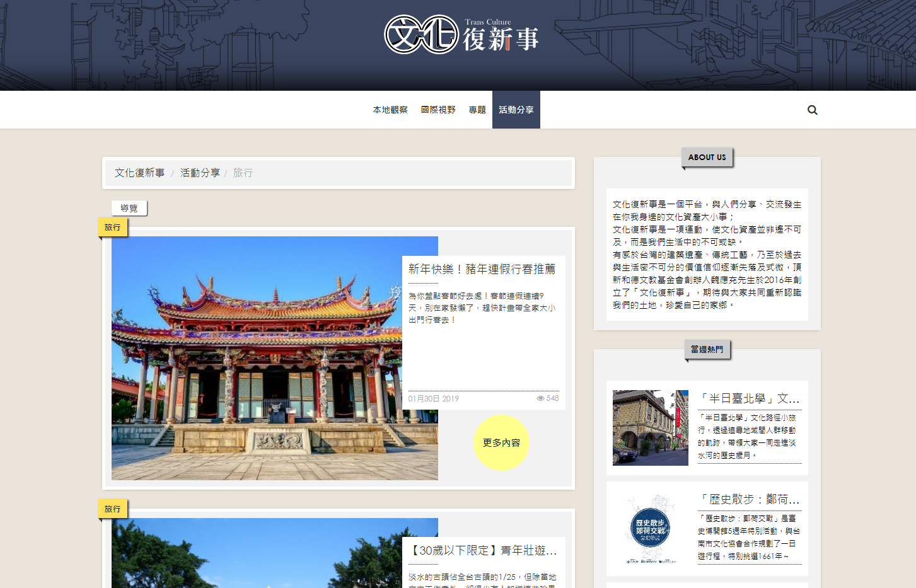916x588 pixels.
Task: Open the 「歷史散步：鄭荷交戰」 sidebar title
Action: pyautogui.click(x=749, y=499)
